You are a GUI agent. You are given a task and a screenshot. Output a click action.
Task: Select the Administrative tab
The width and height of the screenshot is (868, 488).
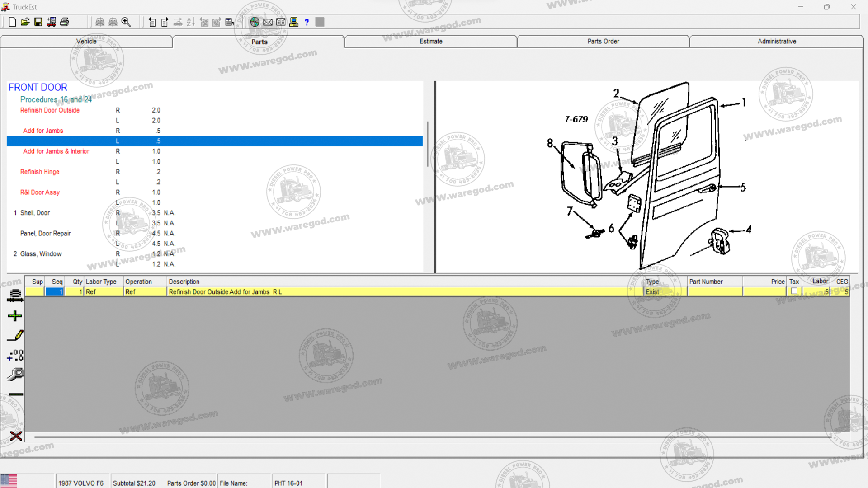pyautogui.click(x=776, y=42)
